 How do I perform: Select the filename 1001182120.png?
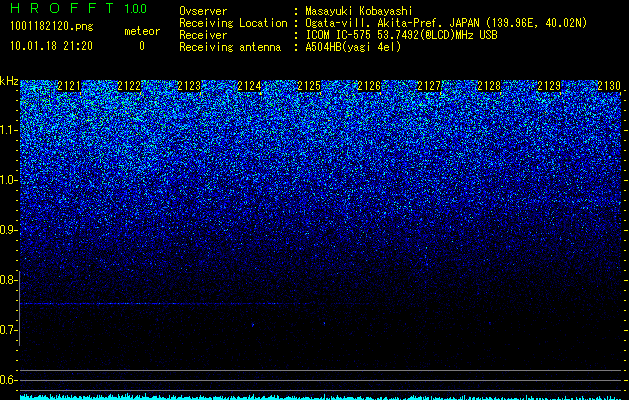click(52, 27)
